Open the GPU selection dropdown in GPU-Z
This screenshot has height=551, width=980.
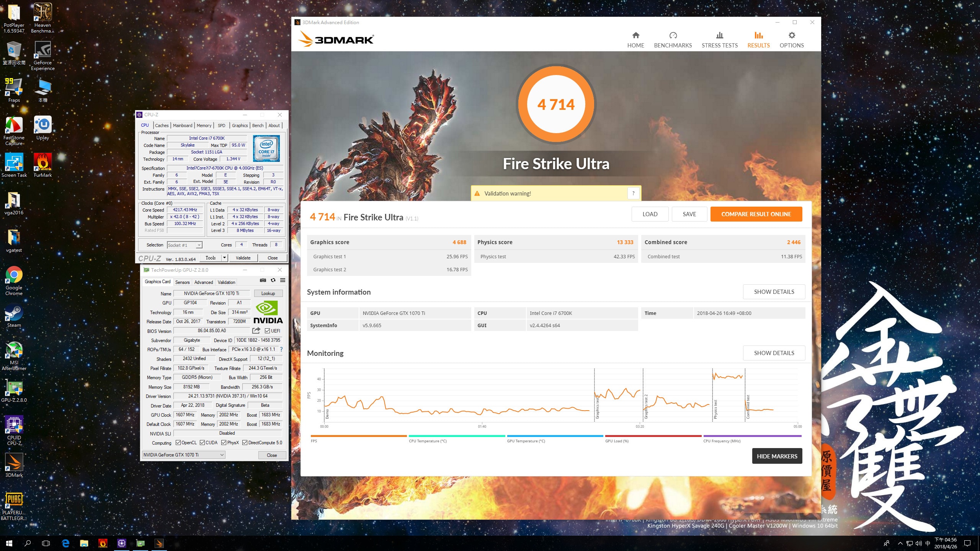point(183,455)
